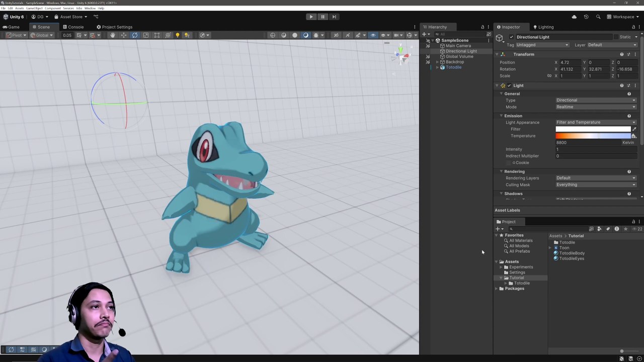Select wireframe draw mode sphere icon

point(273,35)
